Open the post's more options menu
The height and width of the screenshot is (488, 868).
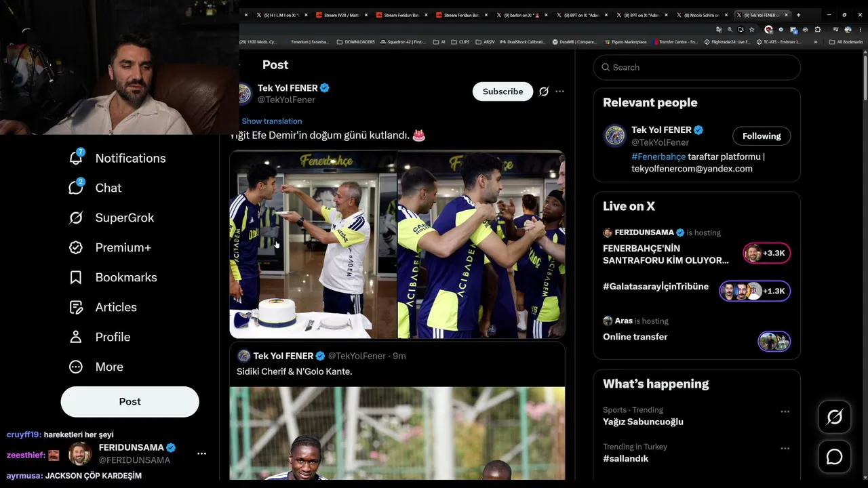point(559,91)
